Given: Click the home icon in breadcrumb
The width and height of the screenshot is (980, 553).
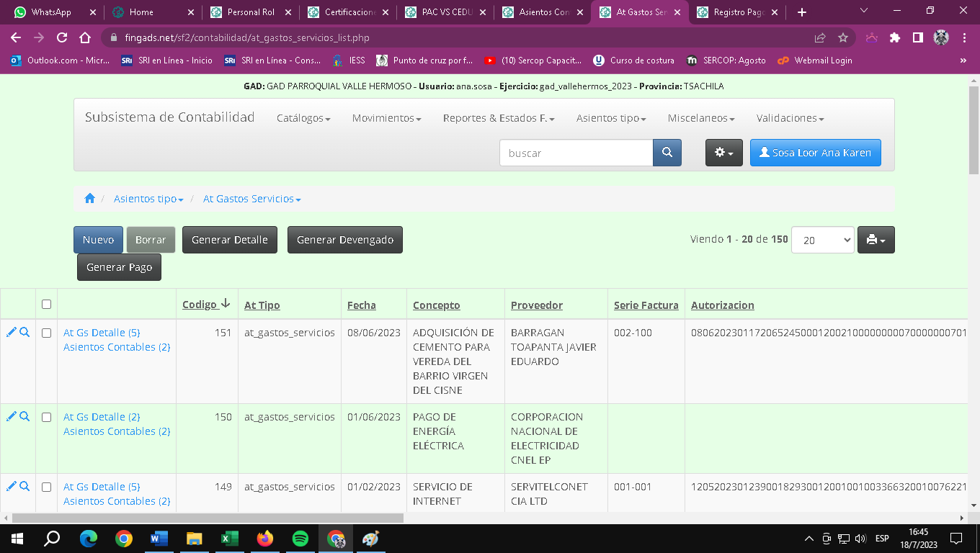Looking at the screenshot, I should click(x=89, y=199).
